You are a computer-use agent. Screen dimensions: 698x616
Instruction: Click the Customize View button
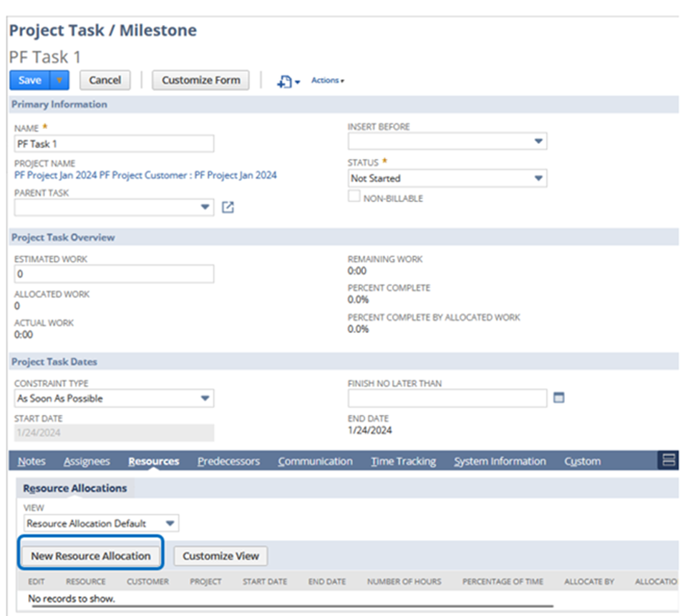[220, 556]
